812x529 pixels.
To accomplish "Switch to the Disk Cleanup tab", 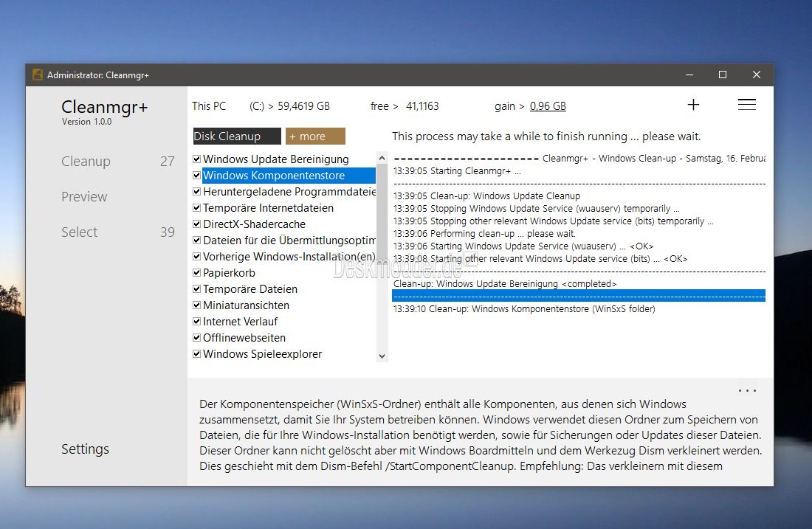I will click(236, 136).
